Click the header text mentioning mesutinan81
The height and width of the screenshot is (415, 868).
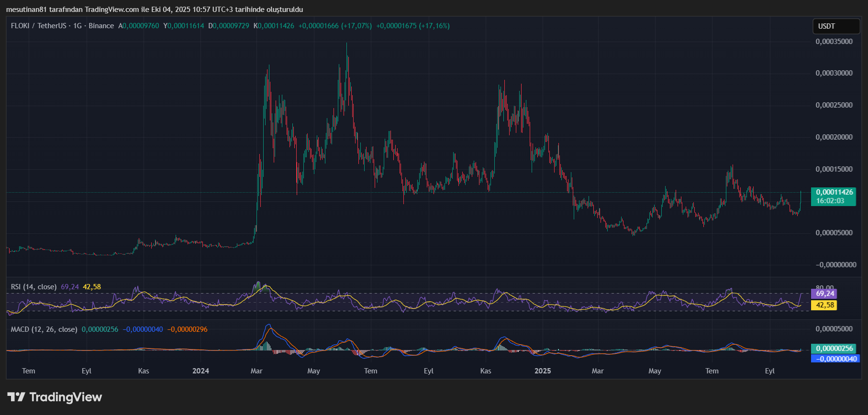(154, 10)
